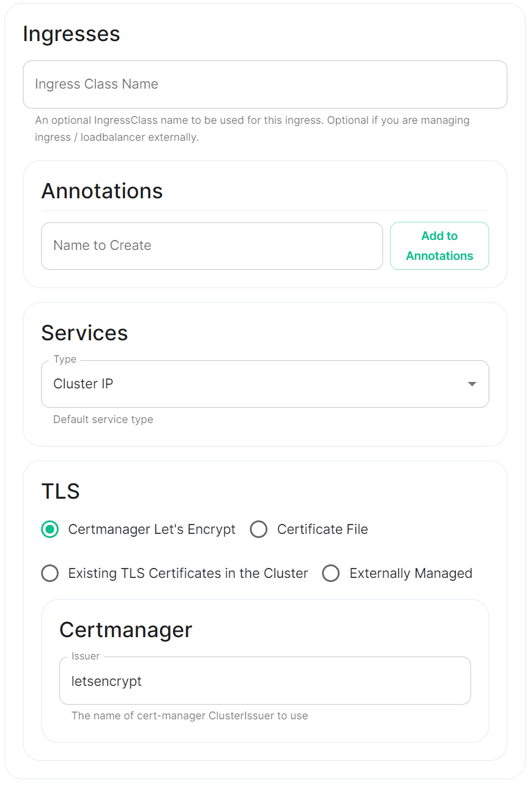Click the Annotations section heading
The width and height of the screenshot is (532, 785).
(102, 191)
